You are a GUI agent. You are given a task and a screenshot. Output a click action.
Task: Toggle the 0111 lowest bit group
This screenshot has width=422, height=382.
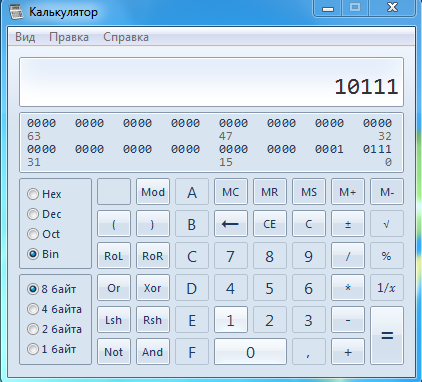click(377, 149)
